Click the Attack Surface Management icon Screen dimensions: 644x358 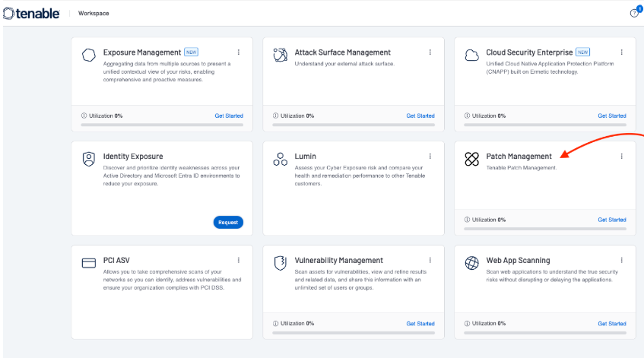280,55
